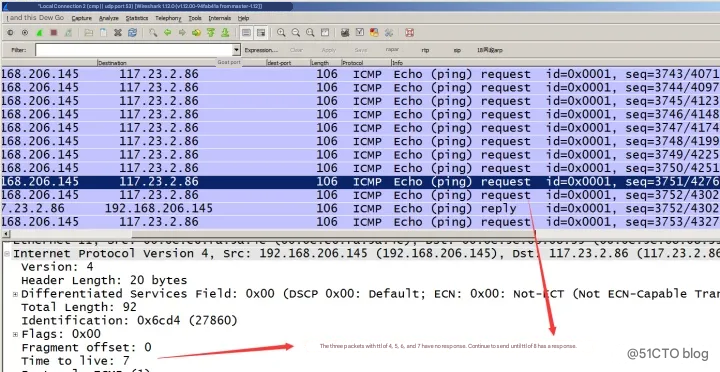Save this capture file icon
This screenshot has width=720, height=372.
(103, 33)
